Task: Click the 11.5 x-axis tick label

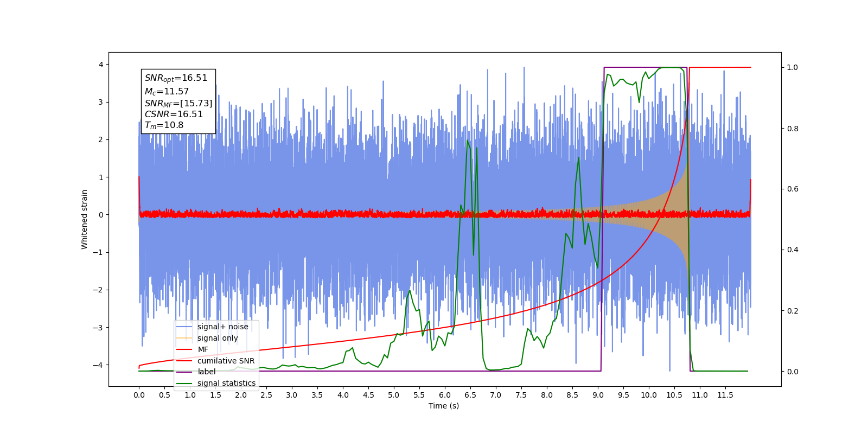Action: coord(725,395)
